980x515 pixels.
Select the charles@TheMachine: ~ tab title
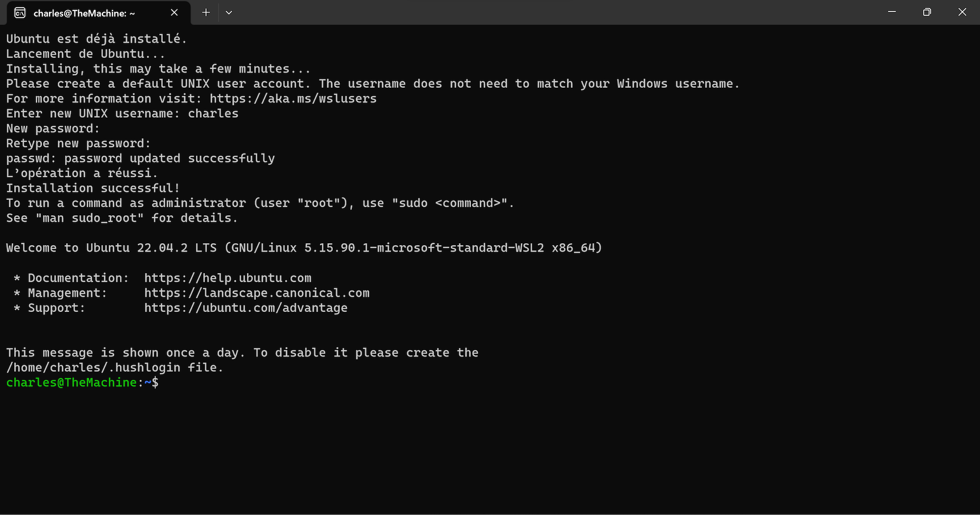tap(84, 13)
